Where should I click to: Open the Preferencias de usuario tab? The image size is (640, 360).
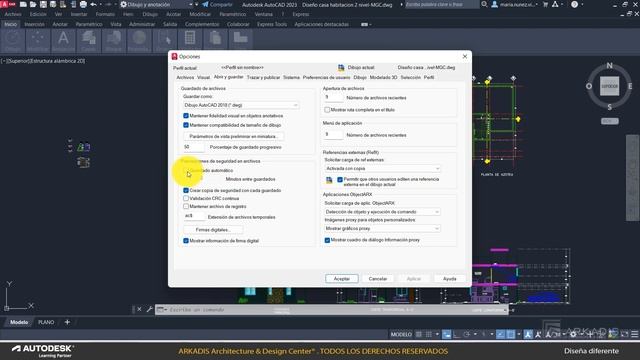[x=326, y=78]
